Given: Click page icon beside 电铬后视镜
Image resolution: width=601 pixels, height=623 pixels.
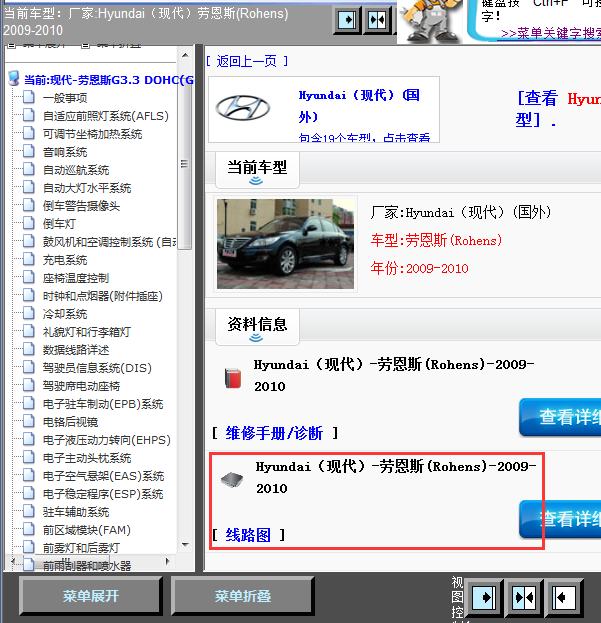Looking at the screenshot, I should [29, 422].
